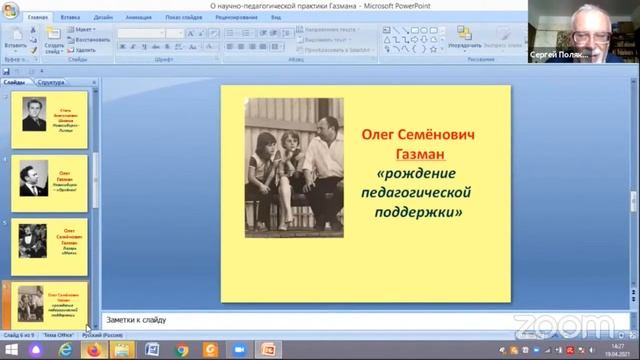Click the increase font size icon
The width and height of the screenshot is (640, 360).
point(191,33)
